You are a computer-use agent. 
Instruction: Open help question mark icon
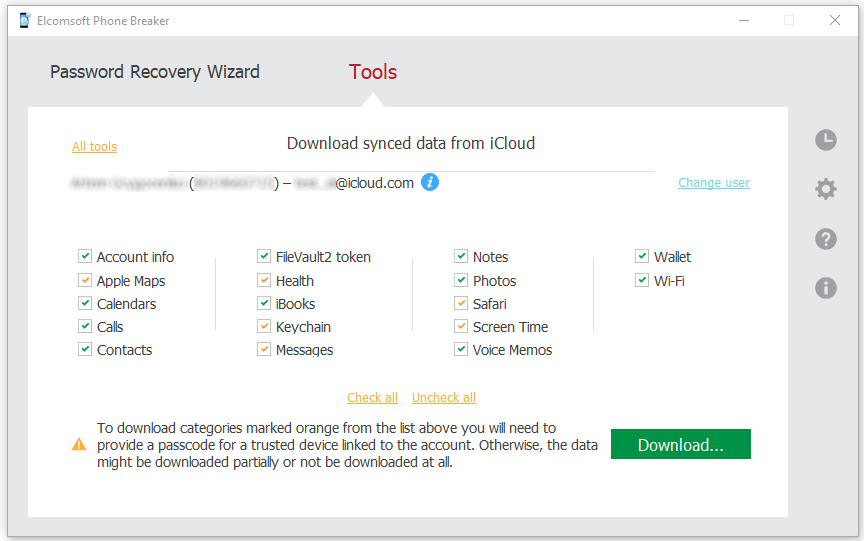(x=825, y=239)
